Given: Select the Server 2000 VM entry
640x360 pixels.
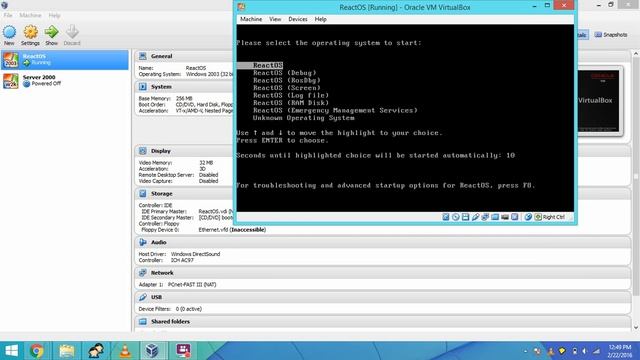Looking at the screenshot, I should coord(64,80).
